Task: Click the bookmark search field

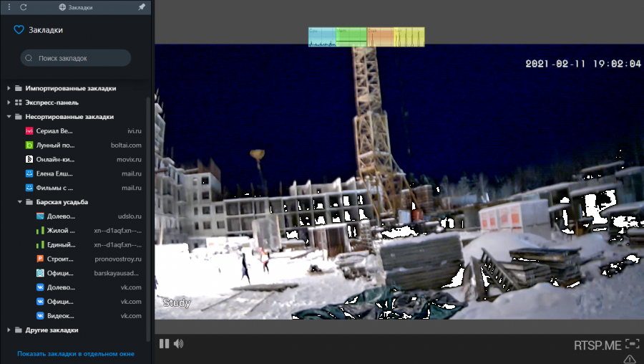Action: point(76,58)
